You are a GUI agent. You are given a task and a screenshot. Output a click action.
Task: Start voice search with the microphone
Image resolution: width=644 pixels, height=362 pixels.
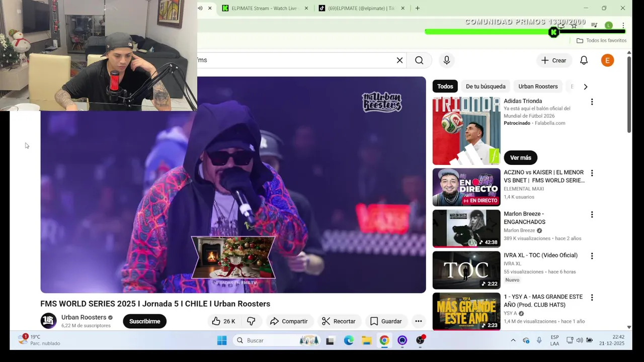click(x=447, y=60)
